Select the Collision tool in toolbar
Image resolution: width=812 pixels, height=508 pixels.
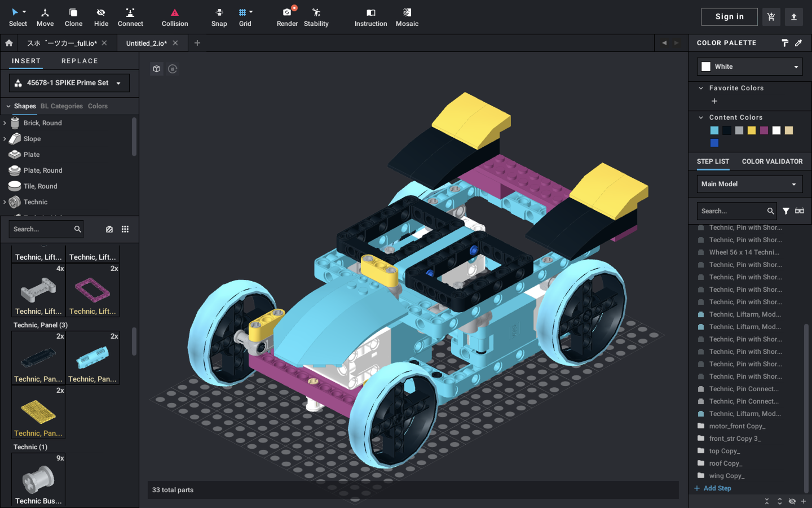(x=175, y=17)
